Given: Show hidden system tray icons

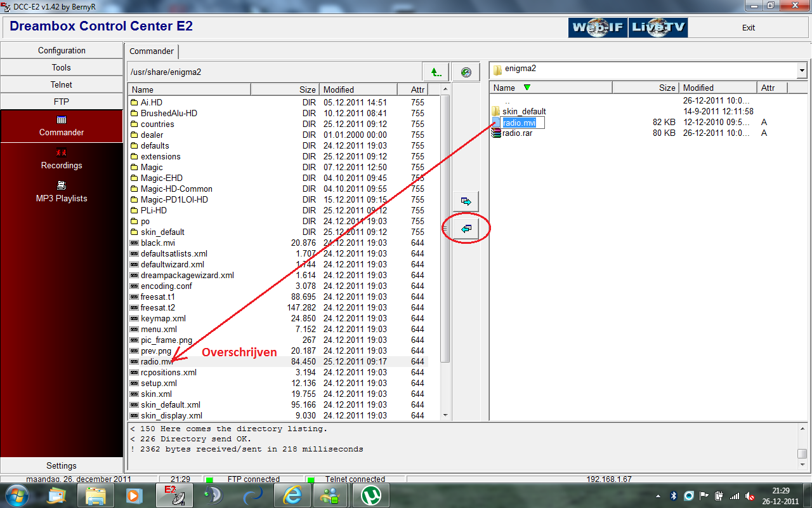Looking at the screenshot, I should point(658,495).
